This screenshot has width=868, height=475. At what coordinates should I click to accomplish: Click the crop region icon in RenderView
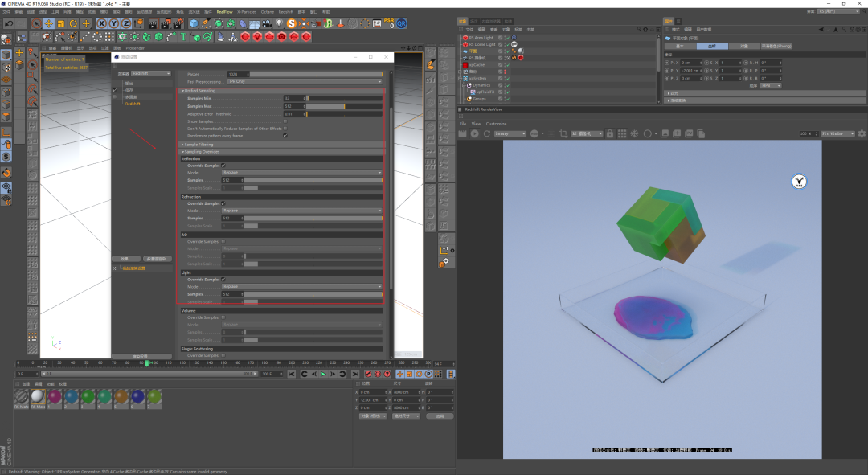point(563,133)
